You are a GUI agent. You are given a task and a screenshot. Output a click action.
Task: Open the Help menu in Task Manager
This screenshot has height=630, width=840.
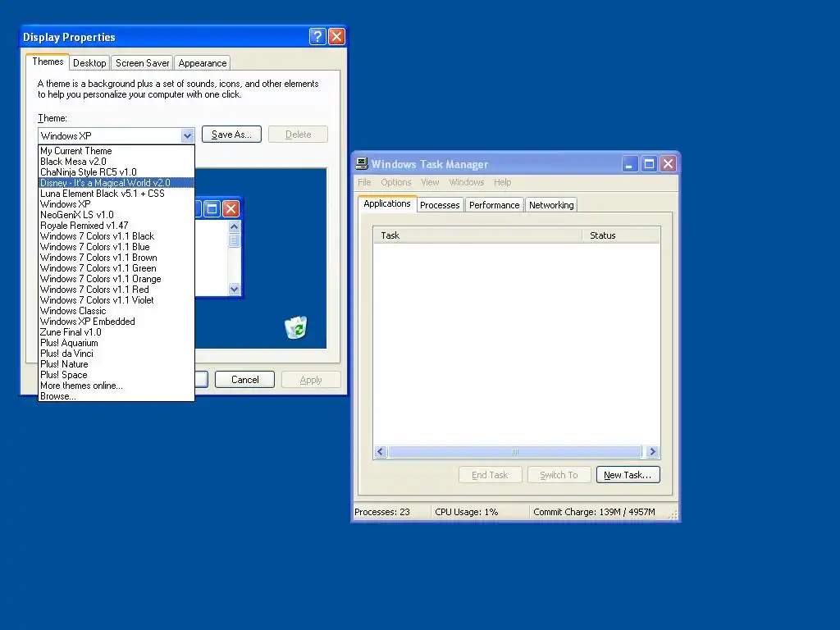click(503, 182)
